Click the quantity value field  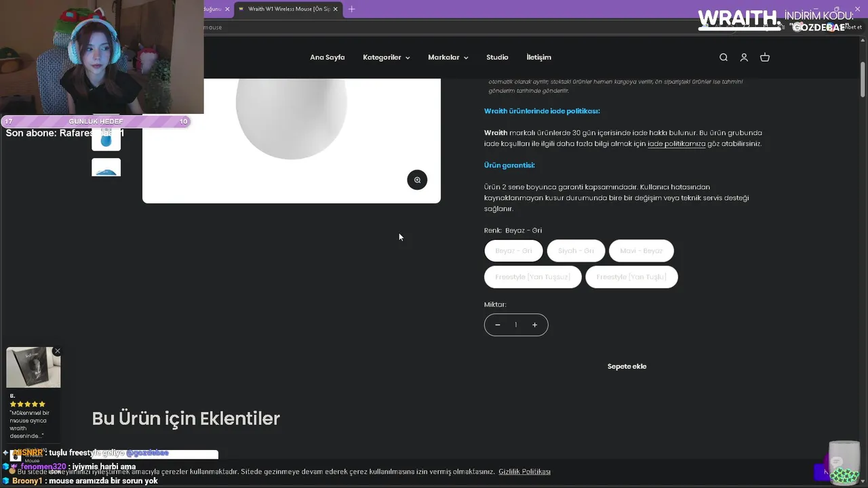tap(515, 325)
